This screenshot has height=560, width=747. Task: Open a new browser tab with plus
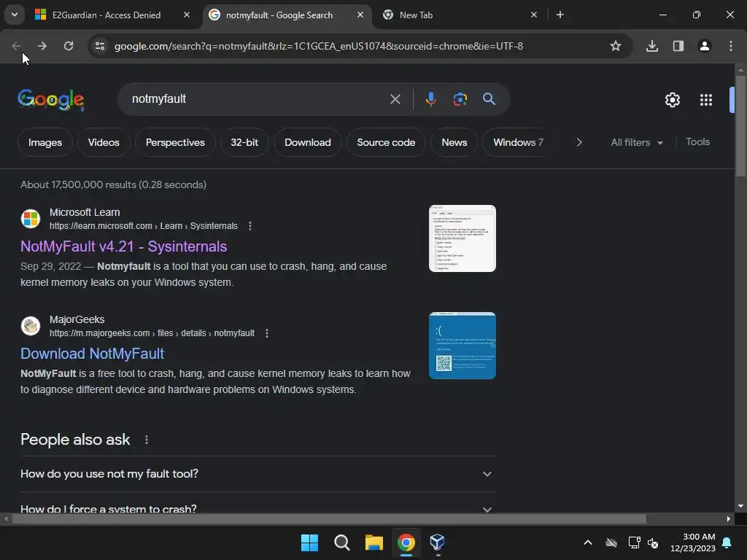point(560,15)
